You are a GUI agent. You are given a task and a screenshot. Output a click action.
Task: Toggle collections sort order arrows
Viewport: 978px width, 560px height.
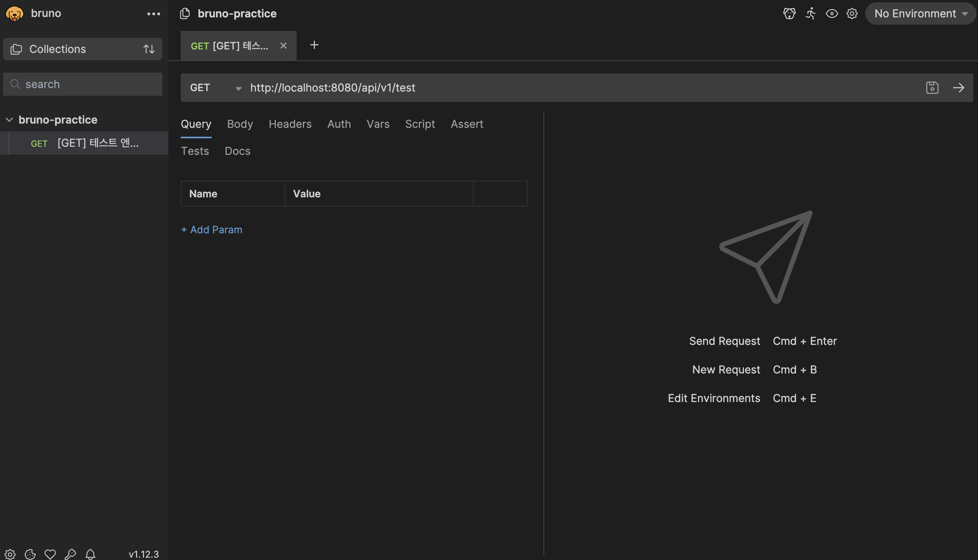click(x=149, y=49)
